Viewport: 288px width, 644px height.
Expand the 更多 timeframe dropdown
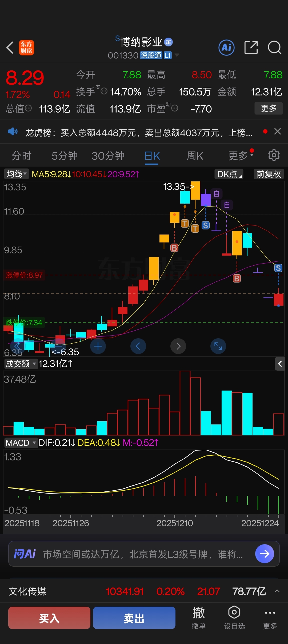(x=241, y=156)
